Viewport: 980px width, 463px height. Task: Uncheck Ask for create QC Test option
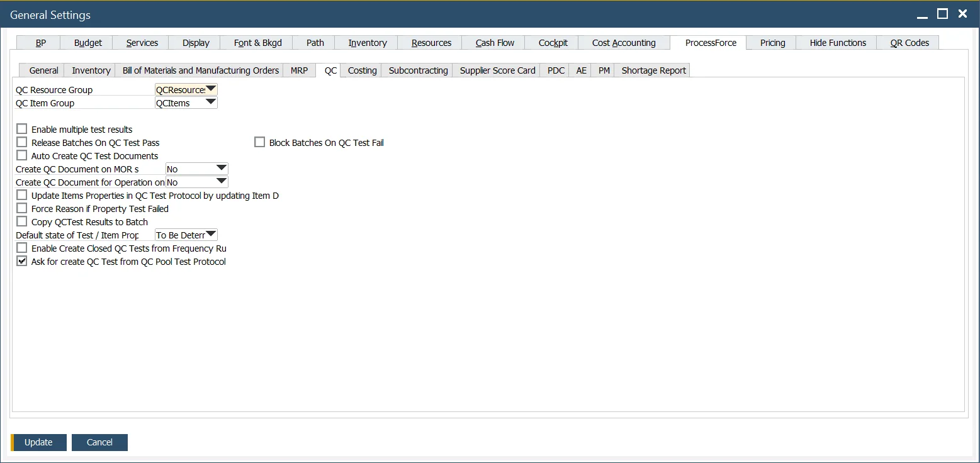[21, 260]
